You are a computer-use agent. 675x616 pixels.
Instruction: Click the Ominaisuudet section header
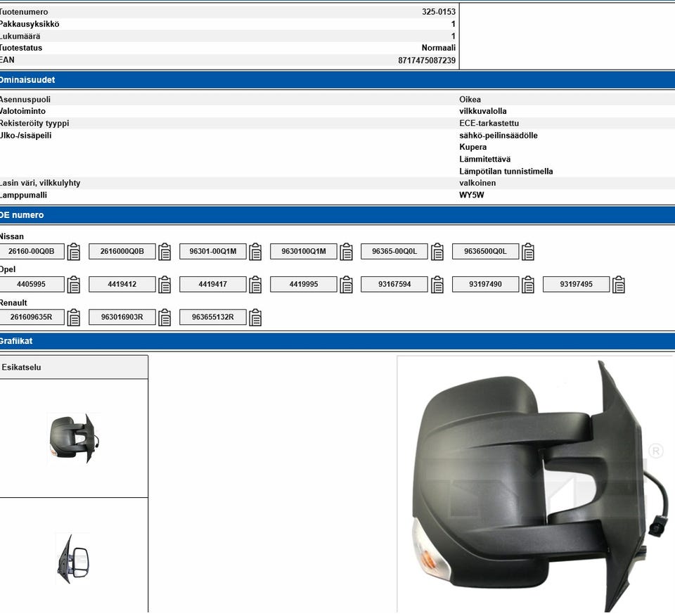click(337, 80)
